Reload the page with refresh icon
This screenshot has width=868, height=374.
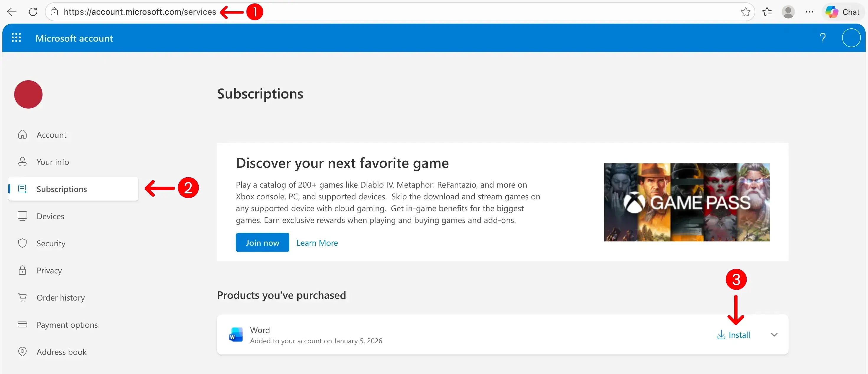[x=33, y=12]
